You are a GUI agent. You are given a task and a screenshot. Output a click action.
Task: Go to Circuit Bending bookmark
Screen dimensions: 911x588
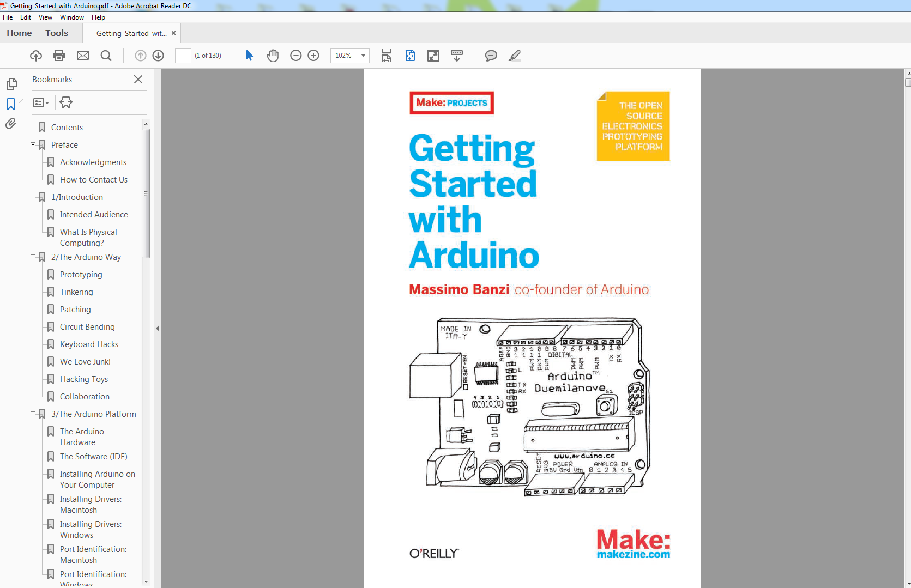87,327
